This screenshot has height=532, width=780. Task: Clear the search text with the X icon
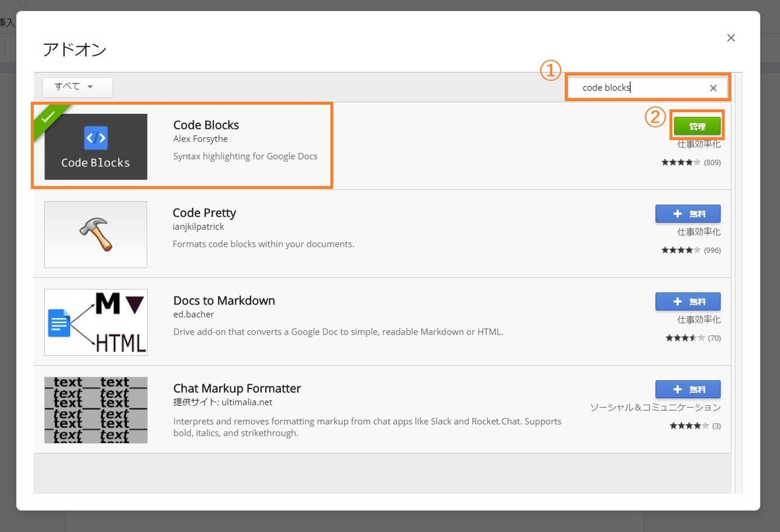point(713,88)
